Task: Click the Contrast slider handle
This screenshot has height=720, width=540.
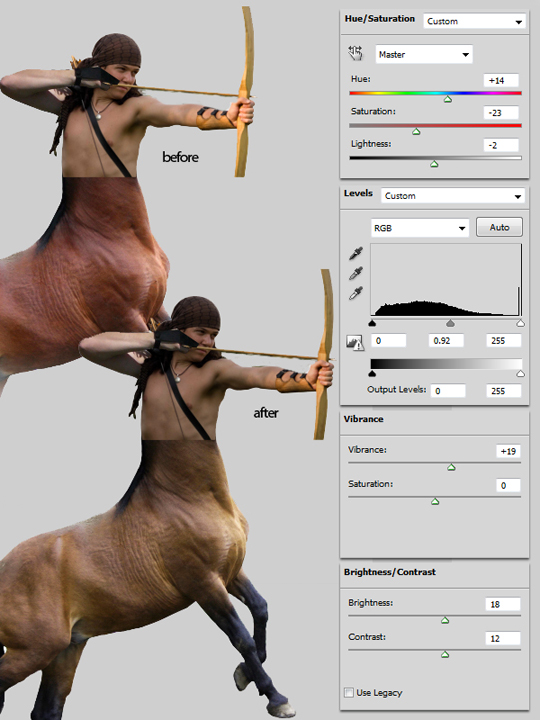Action: (445, 654)
